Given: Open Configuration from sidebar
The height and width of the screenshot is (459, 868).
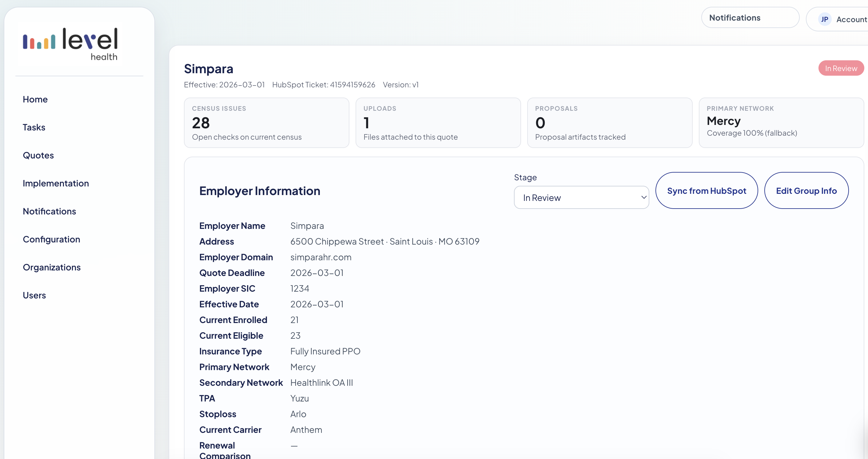Looking at the screenshot, I should point(51,239).
